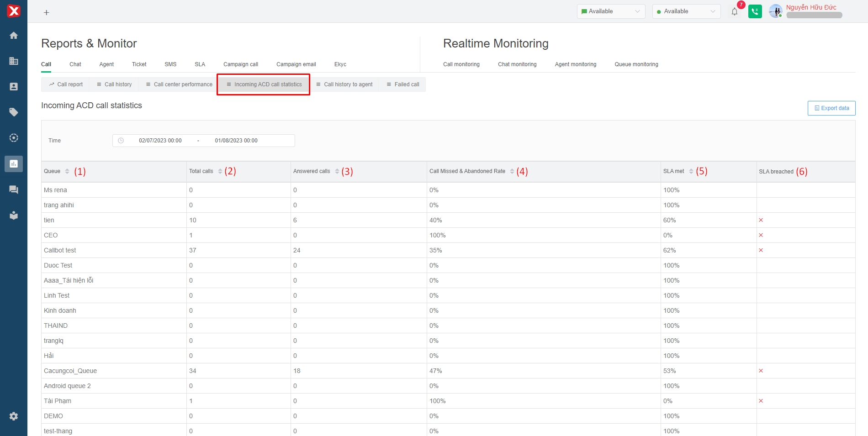Open the settings gear in the sidebar

[x=14, y=416]
